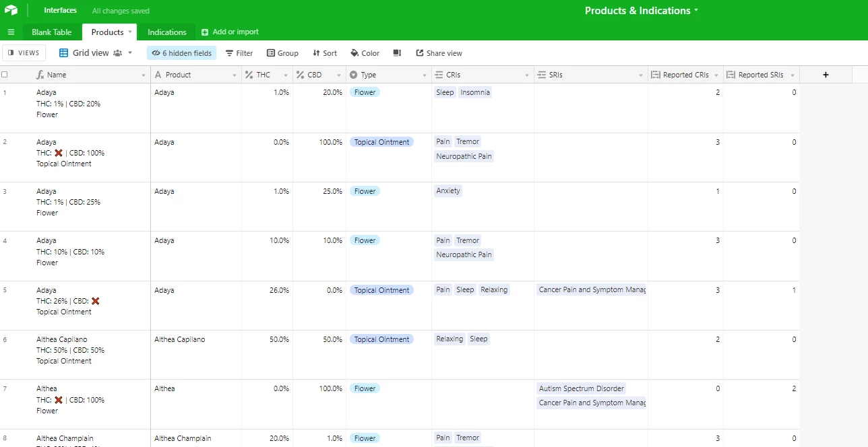Click the rollup icon in Reported SRIs header
868x447 pixels.
pos(731,75)
